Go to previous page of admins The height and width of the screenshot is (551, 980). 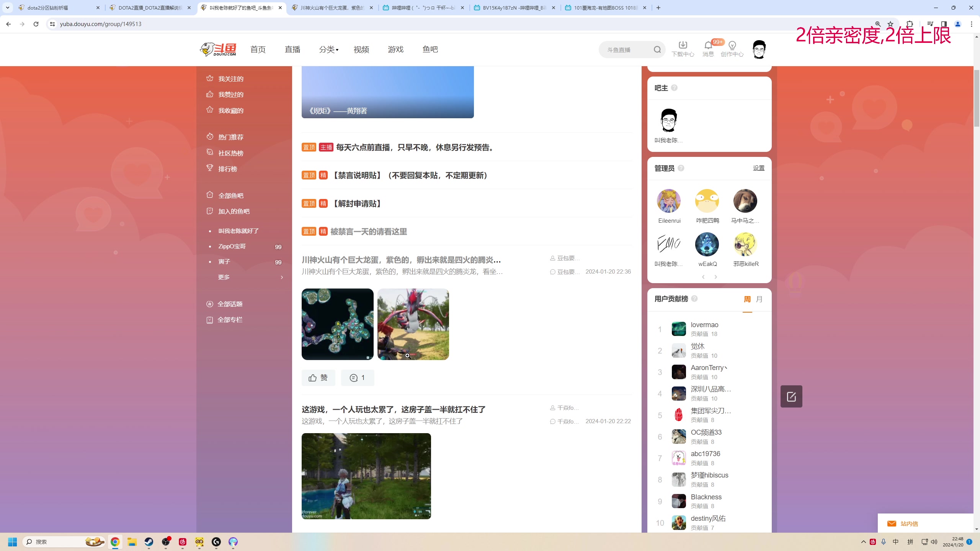(703, 277)
